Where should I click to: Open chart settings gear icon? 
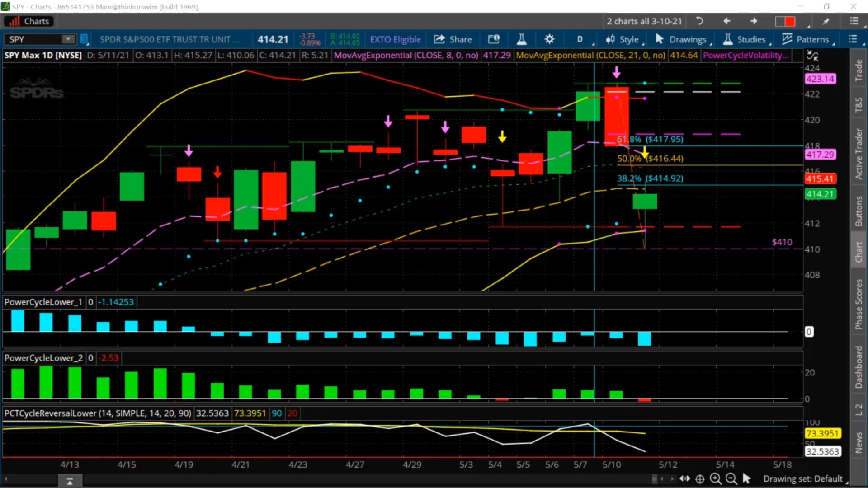[549, 39]
